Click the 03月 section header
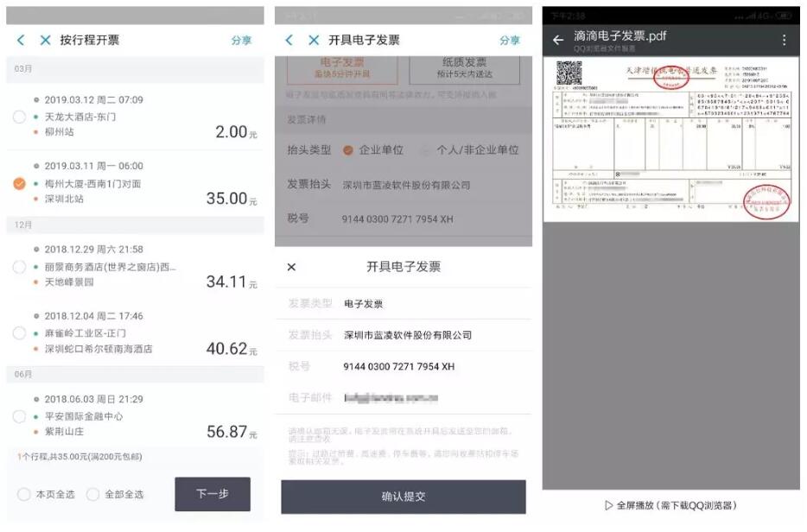The width and height of the screenshot is (807, 532). pos(135,69)
